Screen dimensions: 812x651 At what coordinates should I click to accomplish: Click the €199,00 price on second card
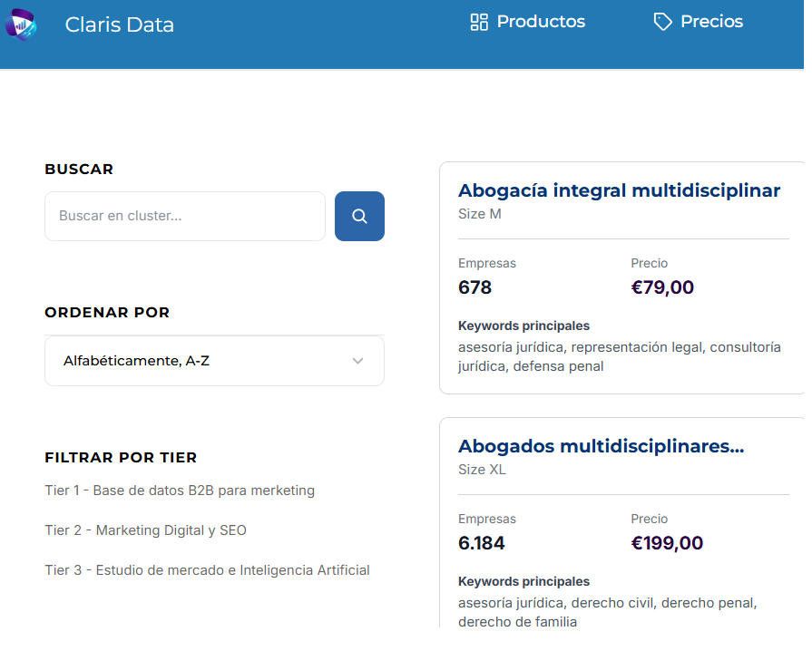667,543
